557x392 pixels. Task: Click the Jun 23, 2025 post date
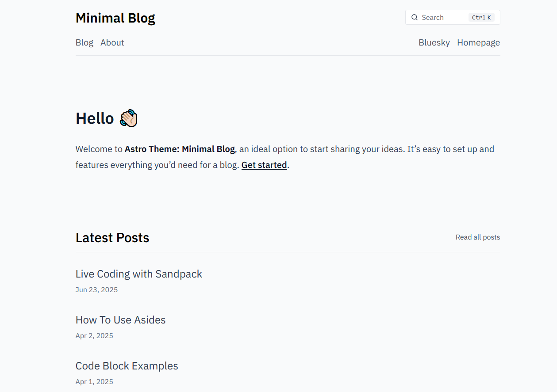pyautogui.click(x=96, y=289)
